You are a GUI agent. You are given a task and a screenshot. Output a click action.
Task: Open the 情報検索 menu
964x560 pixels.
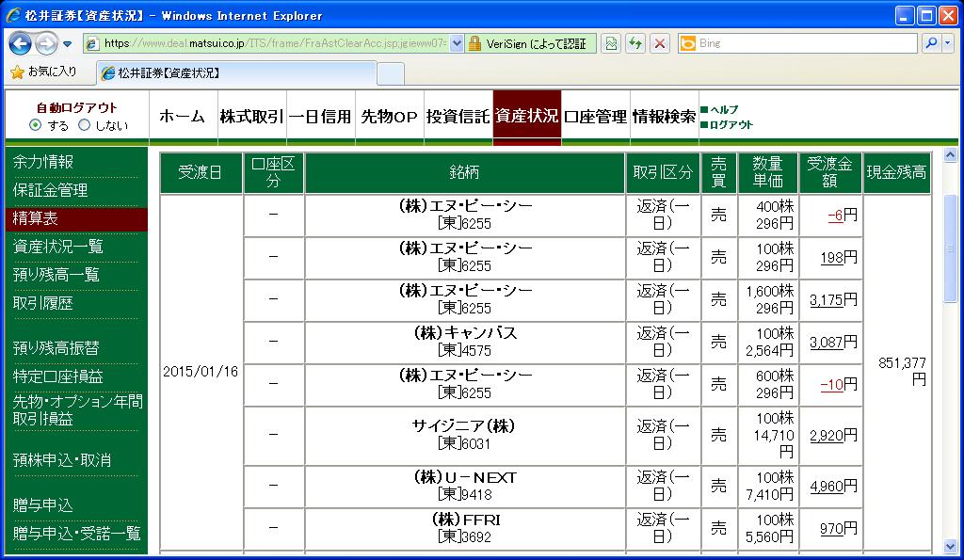click(665, 116)
